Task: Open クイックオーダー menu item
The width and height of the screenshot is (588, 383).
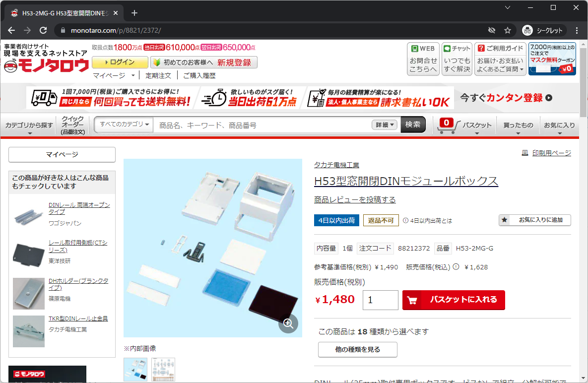Action: click(x=73, y=125)
